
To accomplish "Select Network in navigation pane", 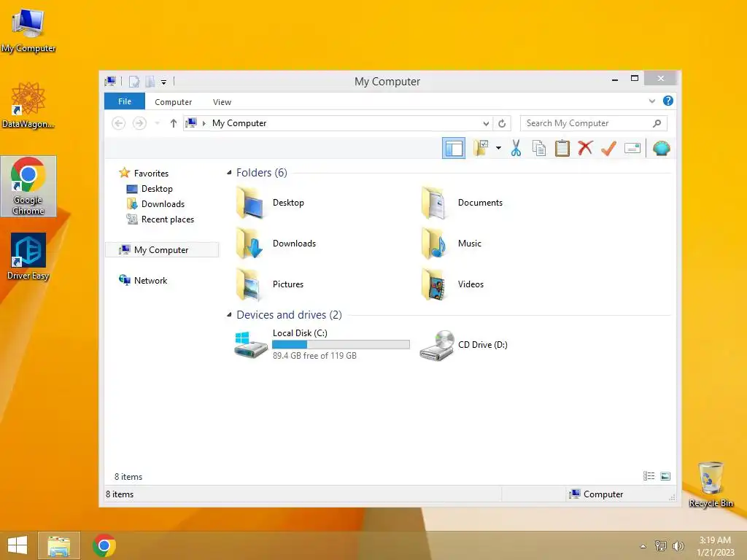I will click(150, 281).
